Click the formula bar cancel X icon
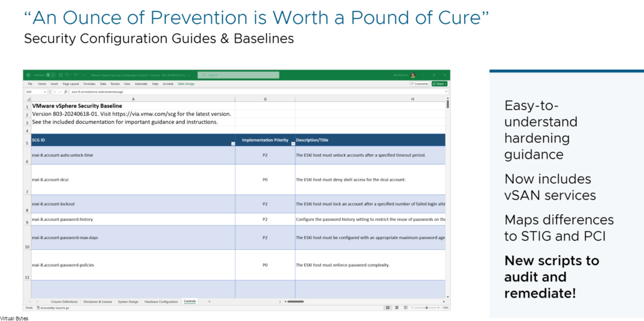This screenshot has height=321, width=644. coord(55,92)
